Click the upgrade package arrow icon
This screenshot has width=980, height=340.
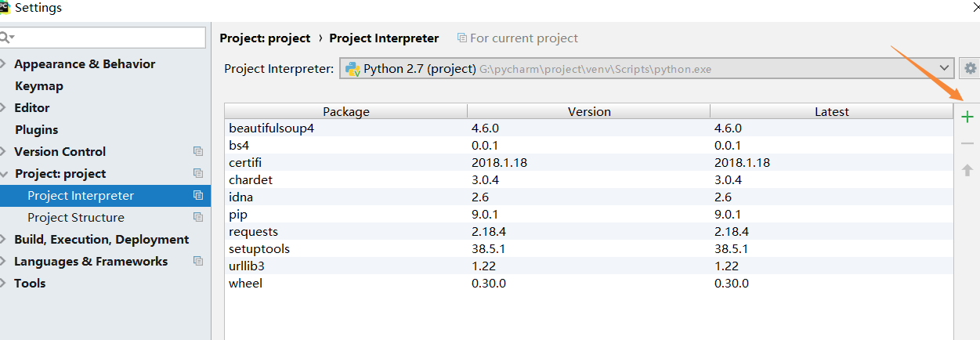point(967,169)
